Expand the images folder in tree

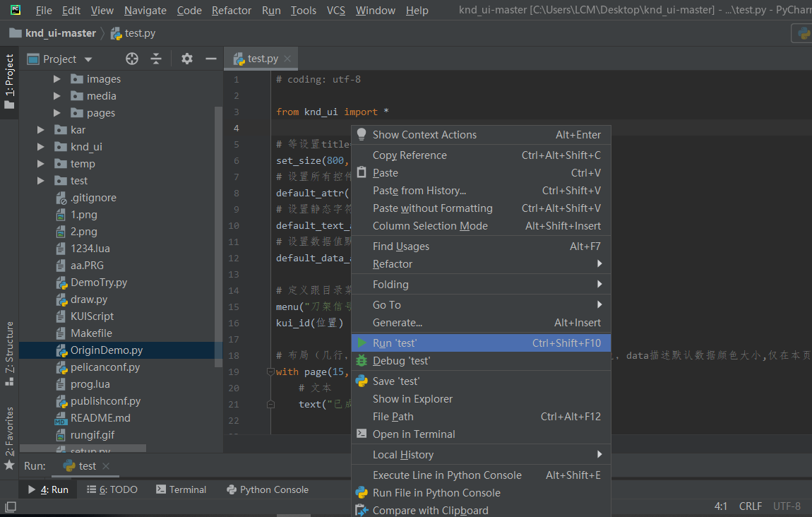click(57, 79)
